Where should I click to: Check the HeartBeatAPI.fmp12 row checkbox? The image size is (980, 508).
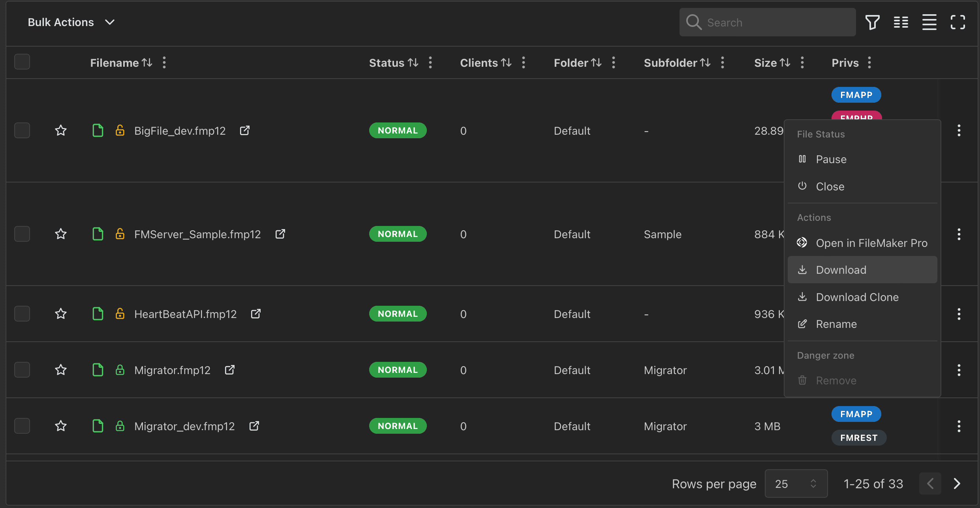[x=22, y=314]
